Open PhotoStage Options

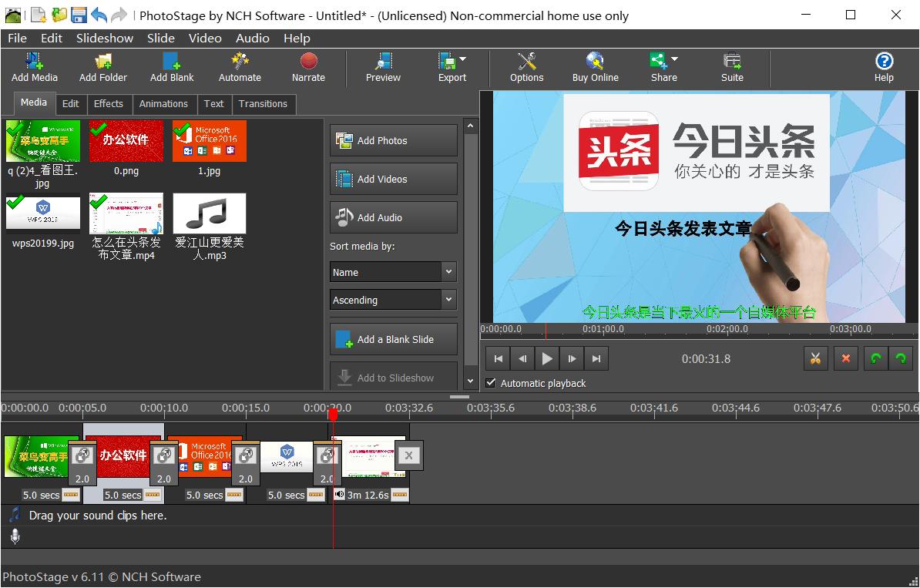coord(526,68)
